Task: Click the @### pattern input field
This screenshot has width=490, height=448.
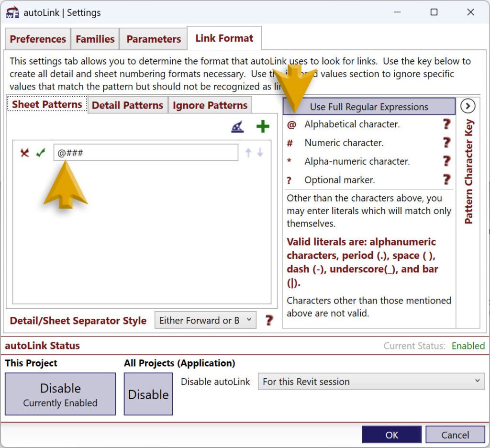Action: tap(145, 153)
